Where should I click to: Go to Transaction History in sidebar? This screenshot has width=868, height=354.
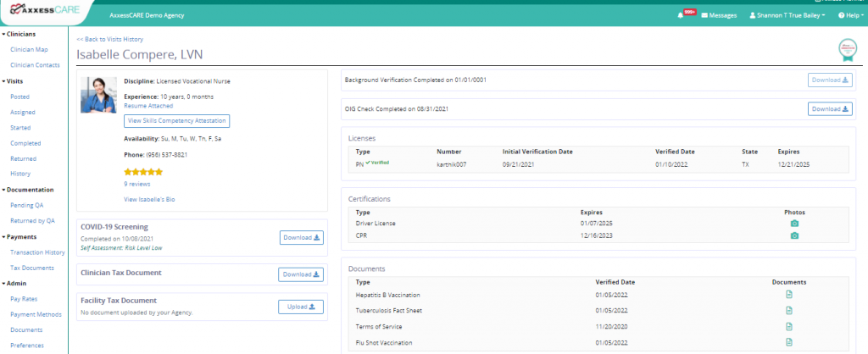[37, 252]
